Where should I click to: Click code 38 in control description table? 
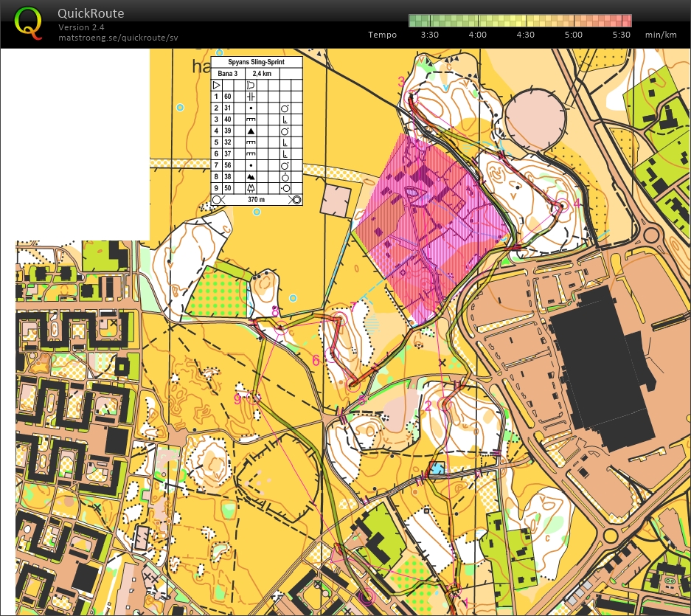[x=227, y=177]
